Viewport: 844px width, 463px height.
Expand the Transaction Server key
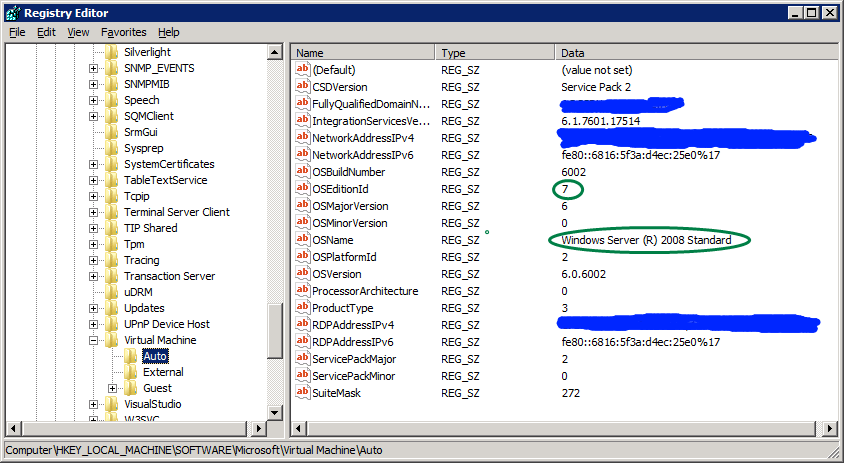(x=94, y=276)
